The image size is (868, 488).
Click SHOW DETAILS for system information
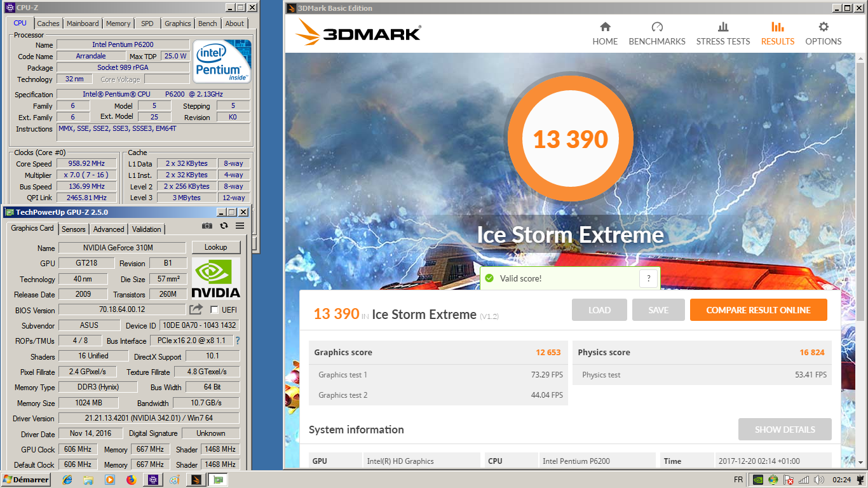click(785, 430)
